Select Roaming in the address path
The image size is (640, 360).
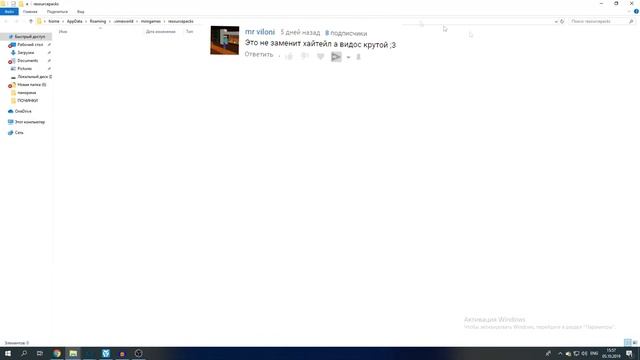(x=98, y=21)
